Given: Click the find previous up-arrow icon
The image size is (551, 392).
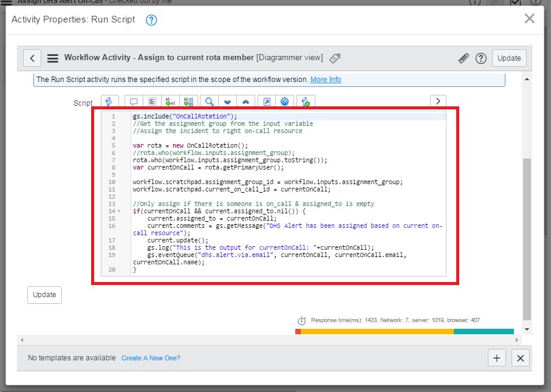Looking at the screenshot, I should (x=246, y=101).
